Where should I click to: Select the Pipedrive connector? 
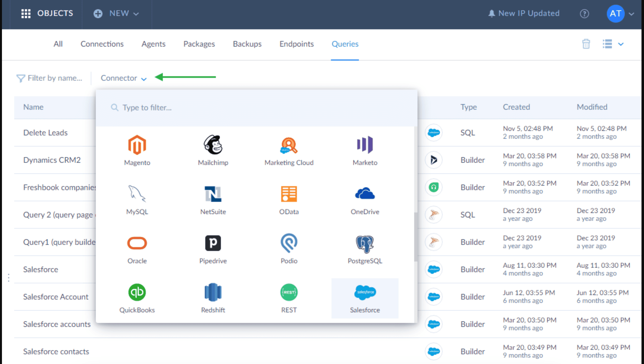click(213, 243)
